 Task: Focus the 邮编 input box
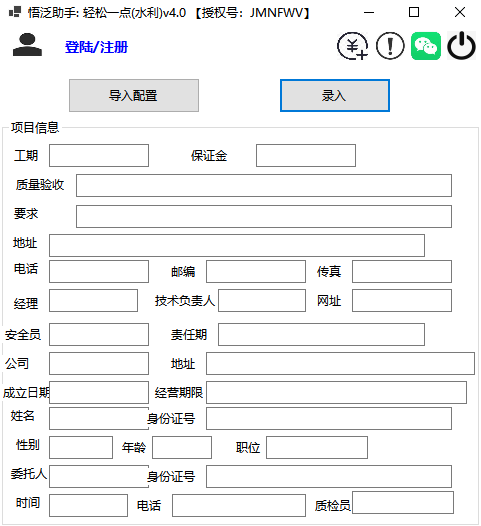pos(256,272)
